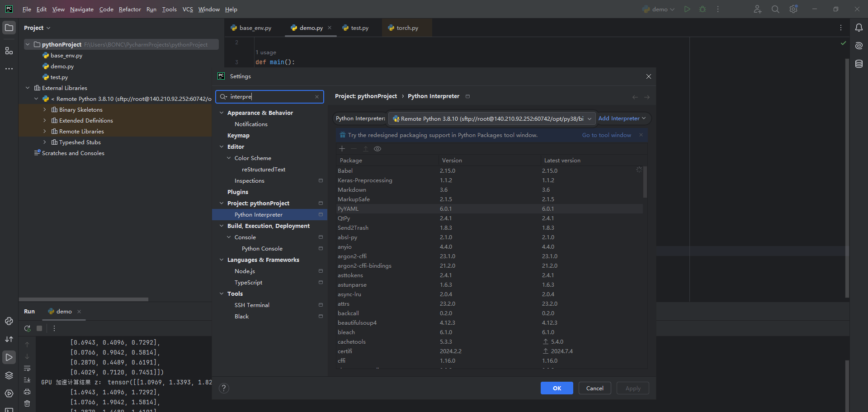Viewport: 868px width, 412px height.
Task: Open the Database tool window icon
Action: tap(859, 64)
